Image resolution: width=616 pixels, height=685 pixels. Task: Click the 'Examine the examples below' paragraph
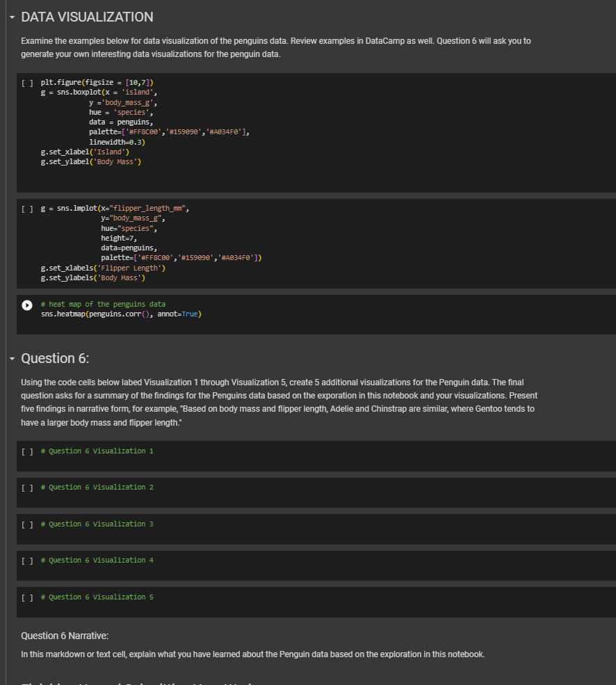pos(276,47)
